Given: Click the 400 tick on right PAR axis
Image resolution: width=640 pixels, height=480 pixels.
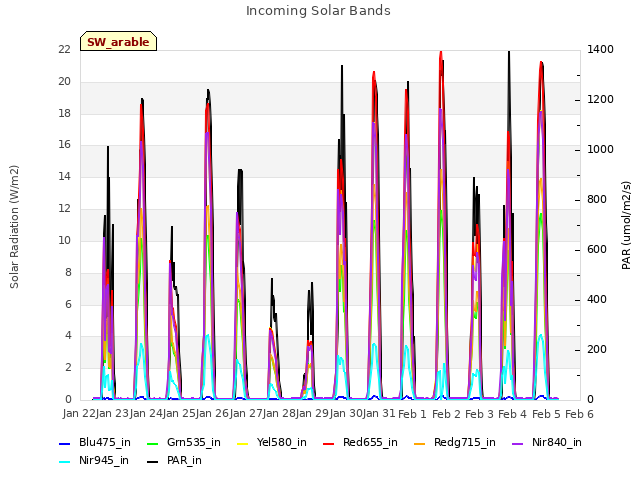Looking at the screenshot, I should (x=597, y=300).
